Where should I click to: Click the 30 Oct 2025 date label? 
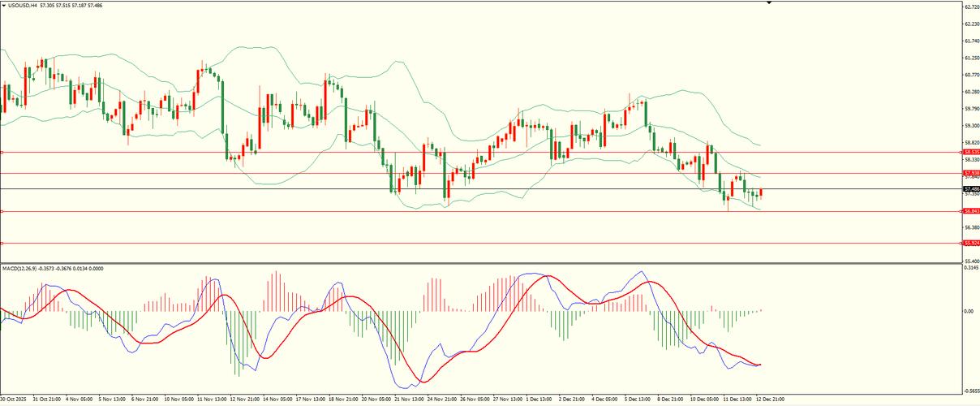[15, 400]
